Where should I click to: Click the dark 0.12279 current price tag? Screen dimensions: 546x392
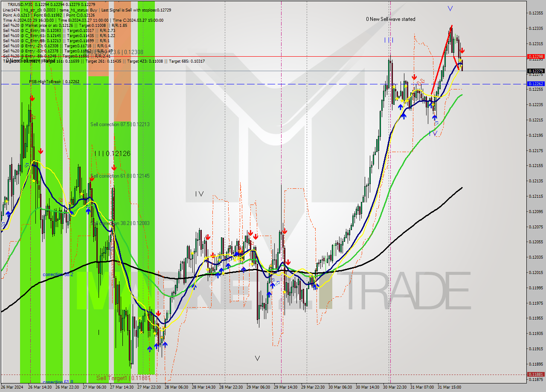(x=535, y=71)
